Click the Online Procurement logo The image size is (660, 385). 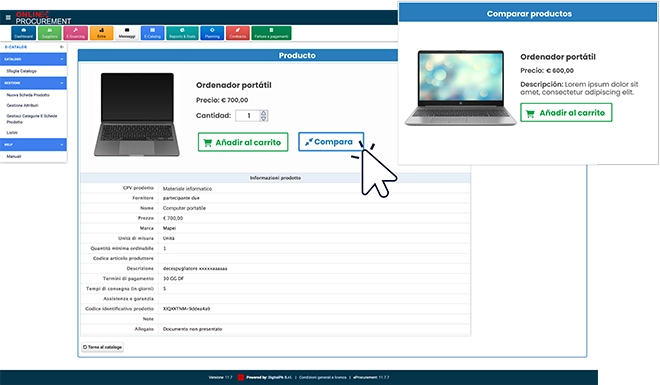(x=43, y=18)
